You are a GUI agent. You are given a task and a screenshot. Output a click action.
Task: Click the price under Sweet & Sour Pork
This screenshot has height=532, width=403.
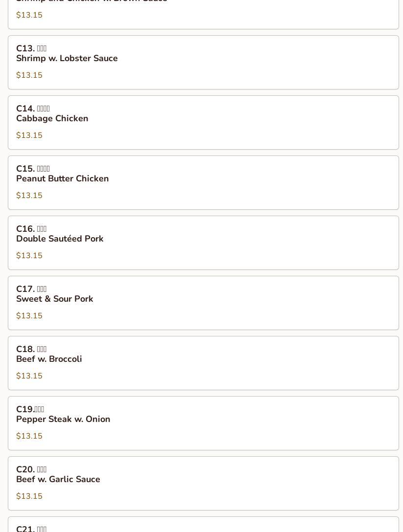tap(29, 315)
